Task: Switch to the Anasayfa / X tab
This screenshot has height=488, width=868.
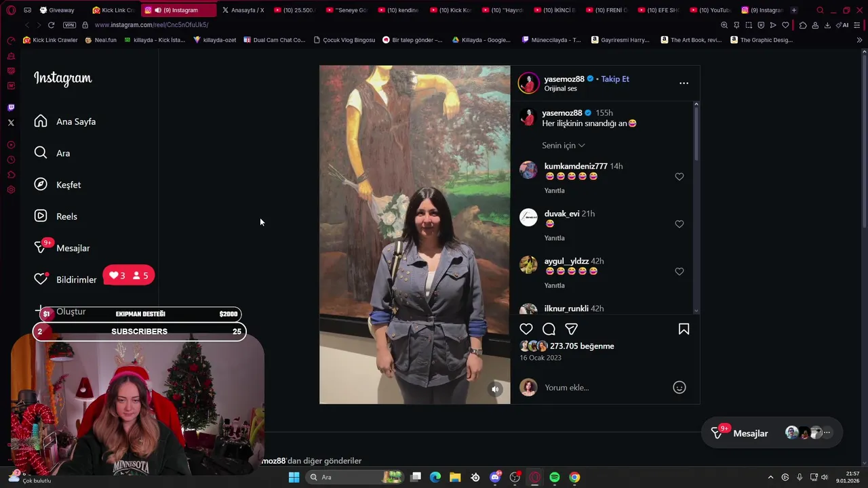Action: [243, 10]
